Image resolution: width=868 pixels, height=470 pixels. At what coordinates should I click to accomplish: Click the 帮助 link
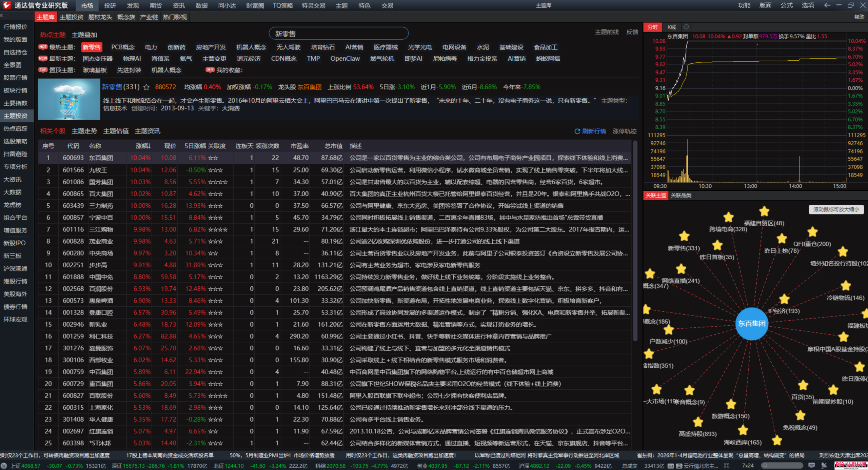click(859, 17)
